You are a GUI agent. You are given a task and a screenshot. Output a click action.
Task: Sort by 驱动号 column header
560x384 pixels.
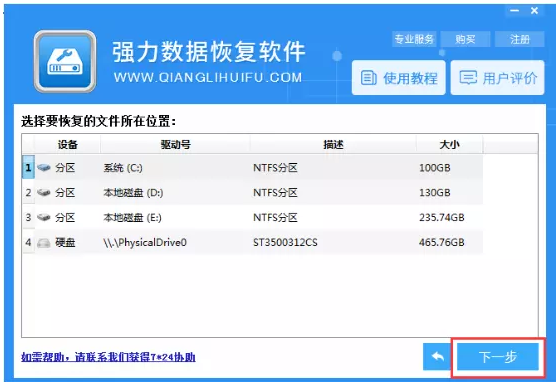[175, 144]
